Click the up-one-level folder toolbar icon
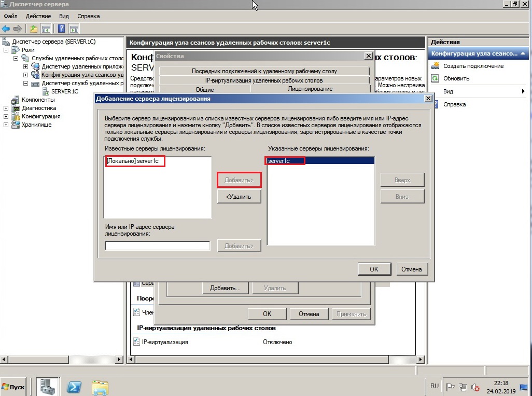This screenshot has width=532, height=396. click(34, 29)
